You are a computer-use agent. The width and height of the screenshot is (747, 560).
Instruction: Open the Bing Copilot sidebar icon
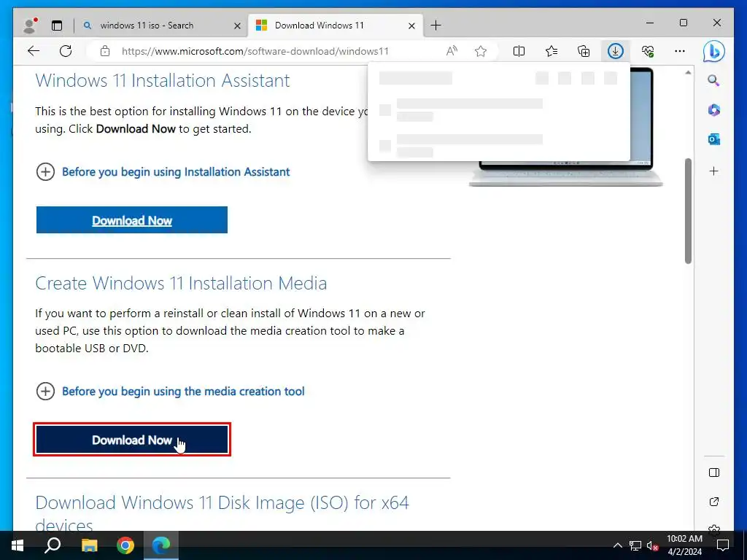point(713,52)
